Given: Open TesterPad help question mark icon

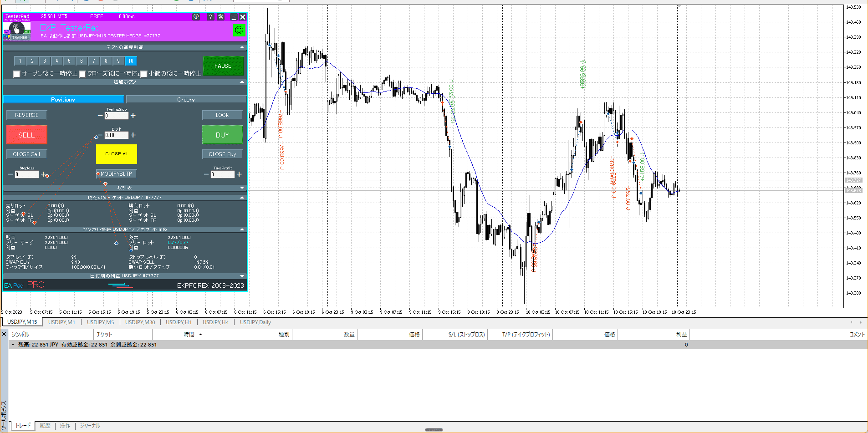Looking at the screenshot, I should [x=210, y=17].
